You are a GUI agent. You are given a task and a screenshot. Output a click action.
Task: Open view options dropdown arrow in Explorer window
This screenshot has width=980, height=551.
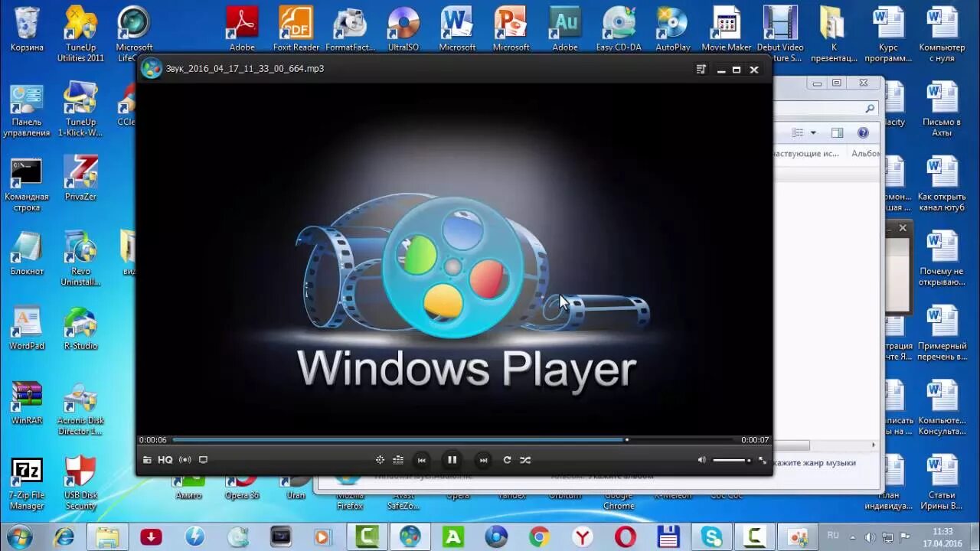[x=813, y=133]
